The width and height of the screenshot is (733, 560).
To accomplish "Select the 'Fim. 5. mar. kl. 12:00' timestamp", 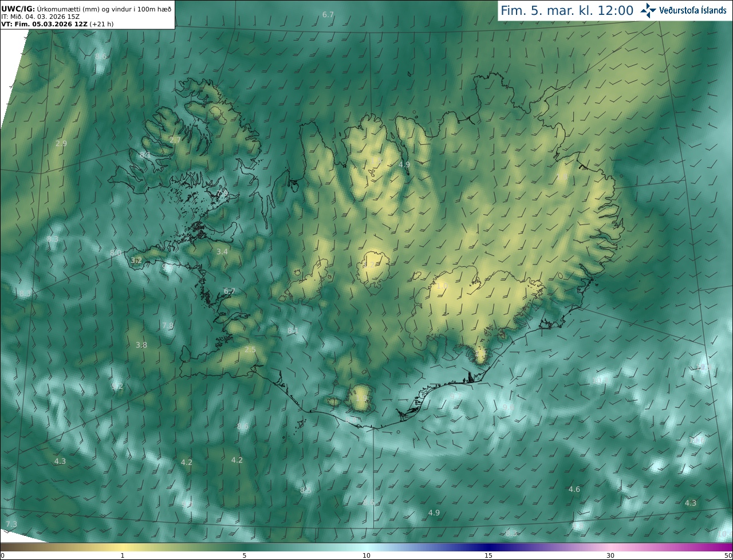I will [567, 10].
